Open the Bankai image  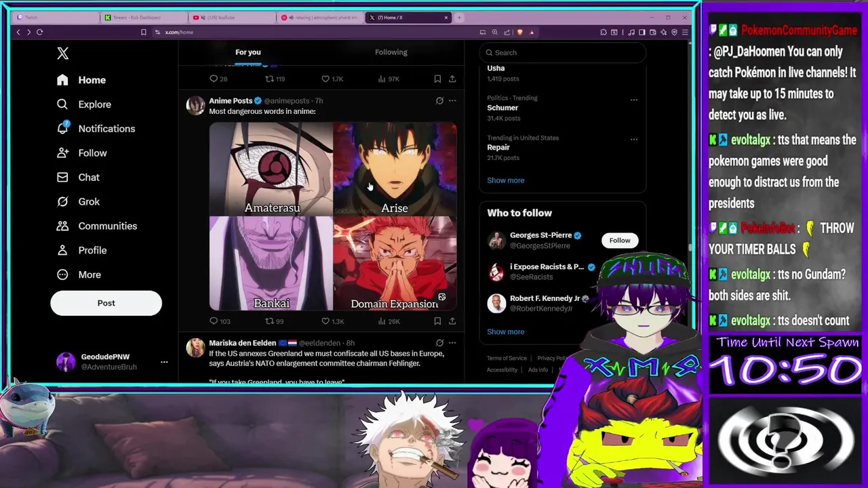click(271, 264)
